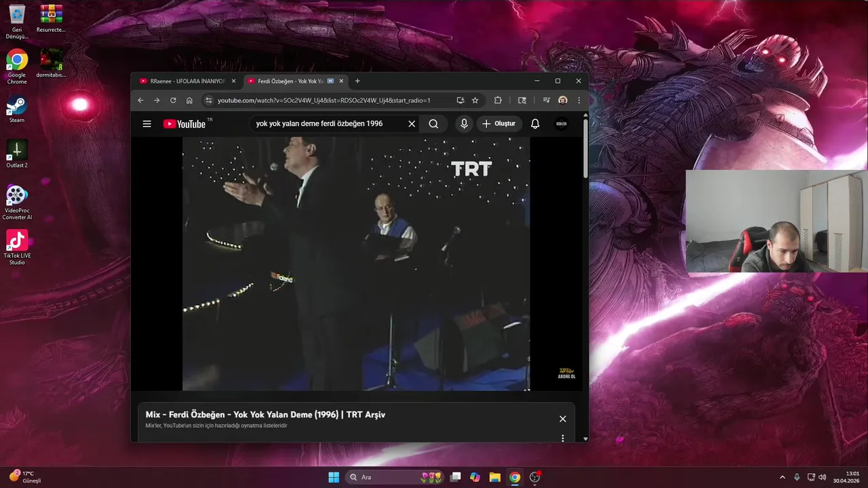Click system tray microphone icon
This screenshot has width=868, height=488.
(x=797, y=477)
